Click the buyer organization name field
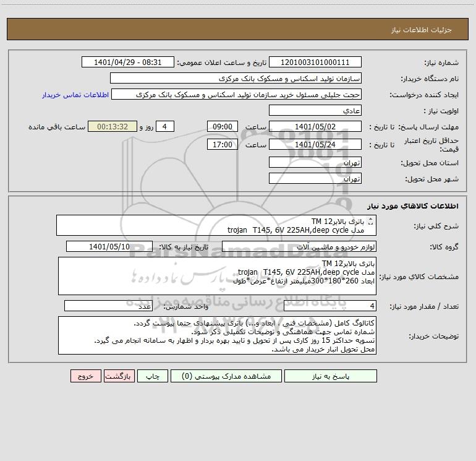This screenshot has height=461, width=476. pyautogui.click(x=236, y=79)
